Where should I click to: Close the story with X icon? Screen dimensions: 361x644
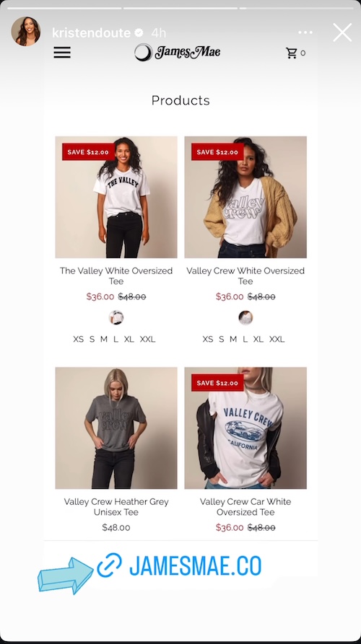(342, 32)
